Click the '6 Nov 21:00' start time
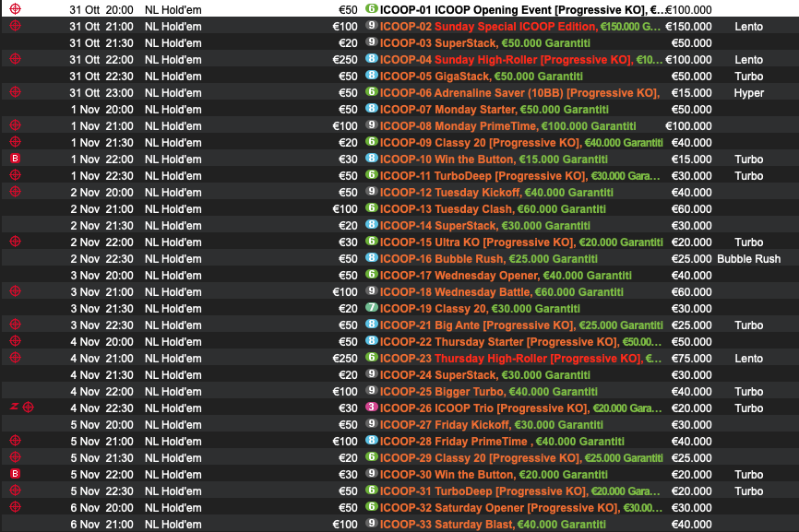The width and height of the screenshot is (799, 532). [x=101, y=525]
